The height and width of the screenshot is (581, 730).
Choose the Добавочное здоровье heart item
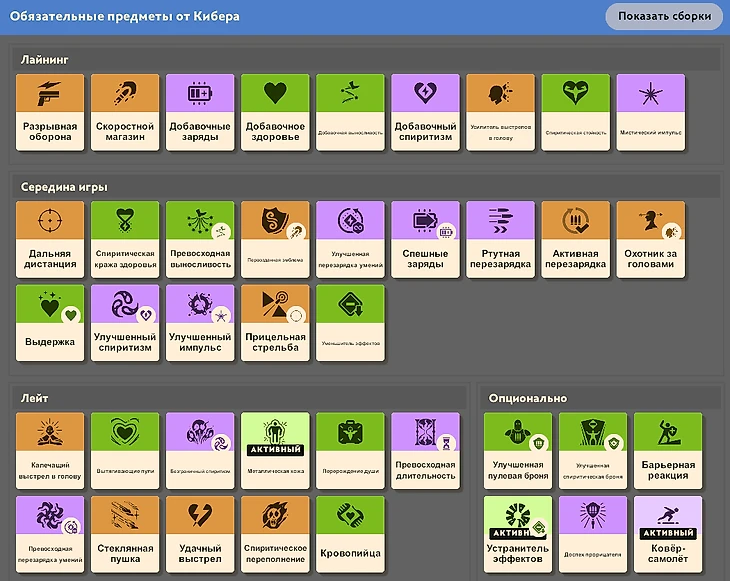click(275, 113)
